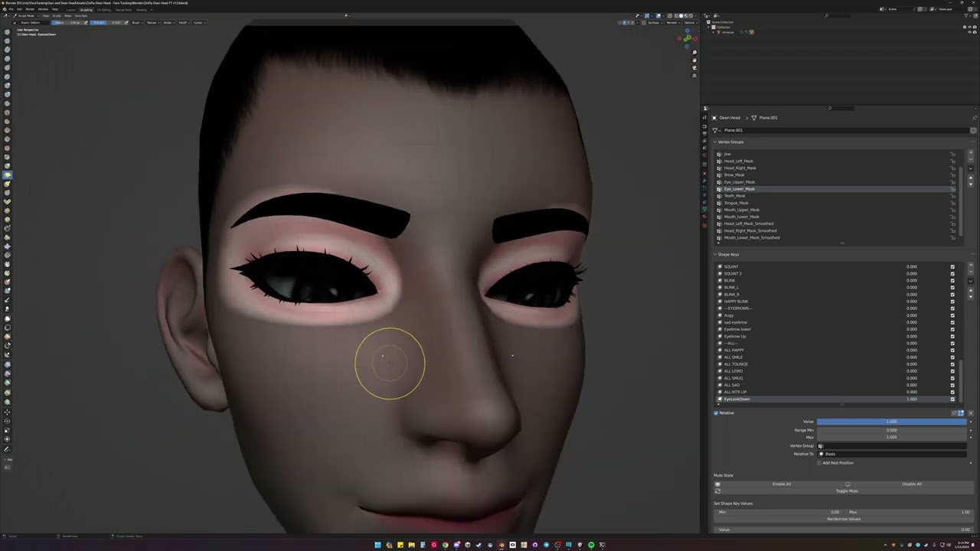Clear shape keys with the X icon
980x551 pixels.
(x=971, y=413)
